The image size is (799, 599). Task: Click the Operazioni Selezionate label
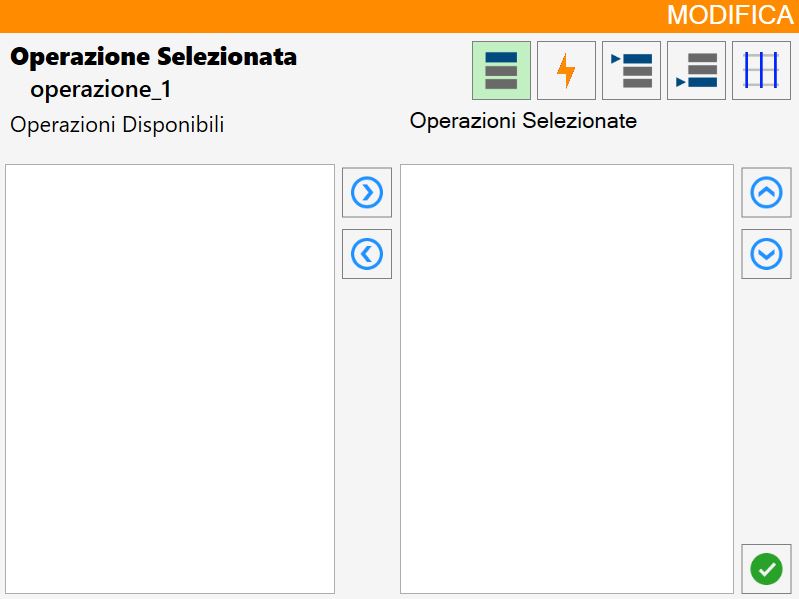point(523,121)
